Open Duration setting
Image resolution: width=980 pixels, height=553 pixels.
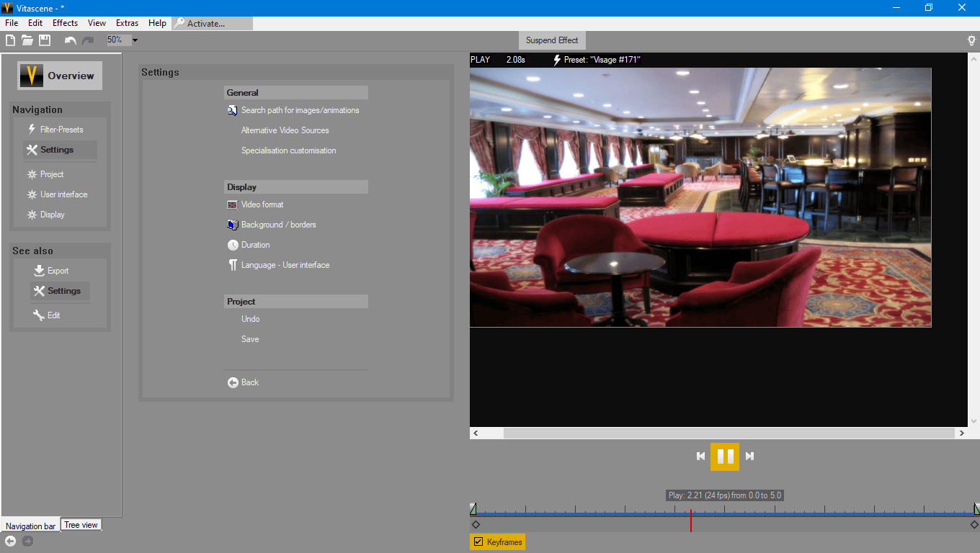click(x=249, y=245)
